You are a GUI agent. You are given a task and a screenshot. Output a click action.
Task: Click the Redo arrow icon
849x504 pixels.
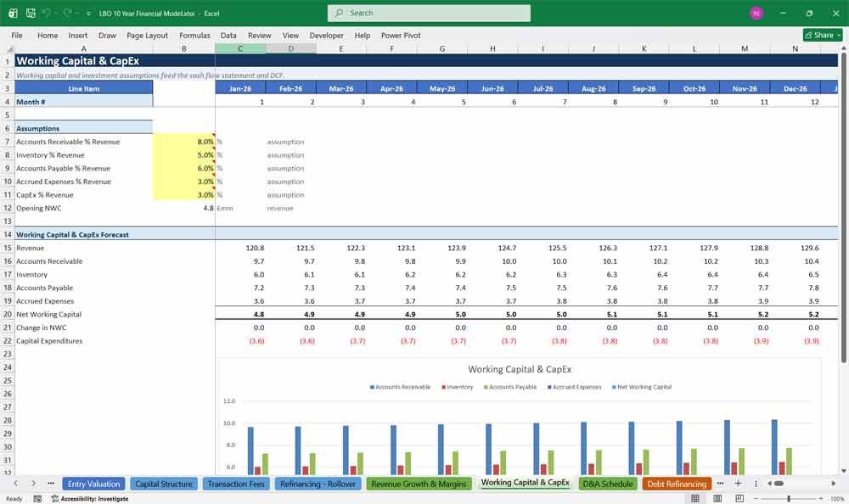coord(68,13)
